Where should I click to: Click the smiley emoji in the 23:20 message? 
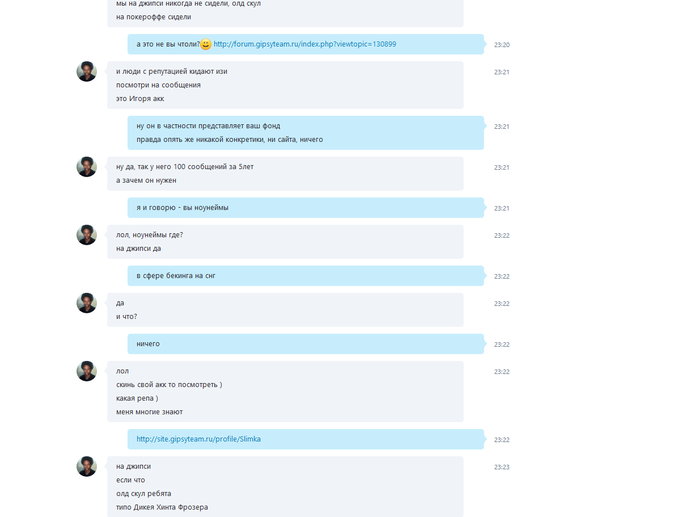[x=206, y=44]
